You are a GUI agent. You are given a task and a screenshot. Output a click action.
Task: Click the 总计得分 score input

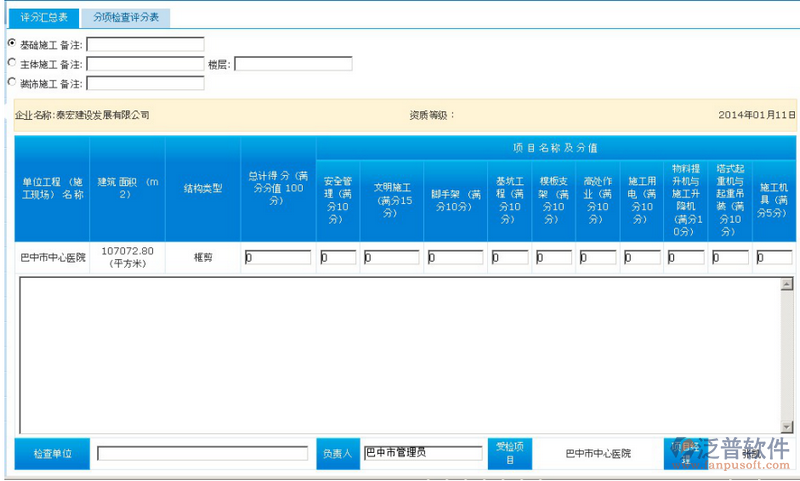277,257
